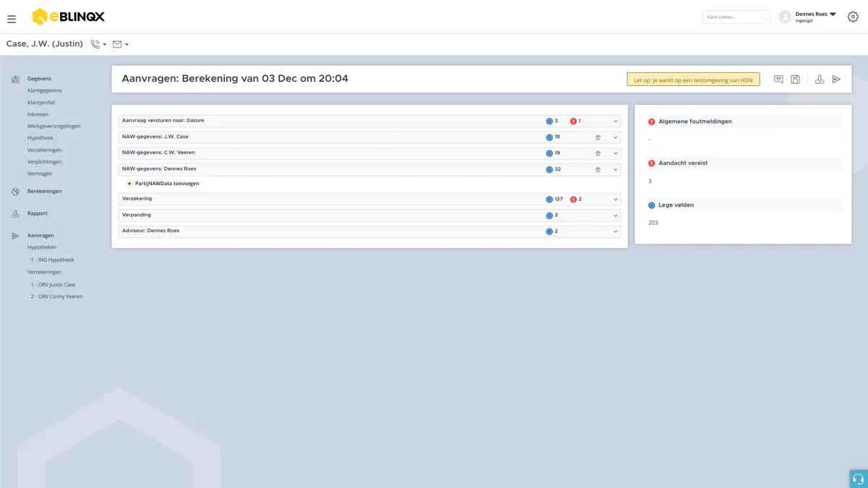The image size is (868, 488).
Task: Go to Vermogen in the sidebar
Action: point(40,174)
